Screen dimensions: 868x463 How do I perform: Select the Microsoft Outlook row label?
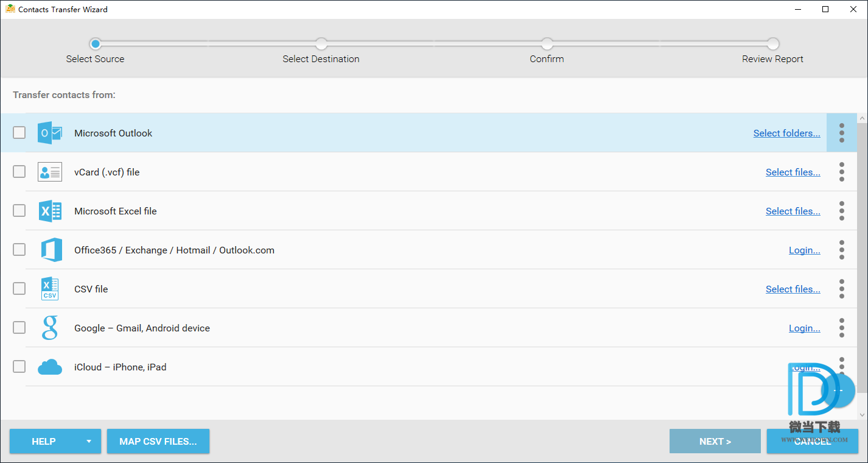(x=113, y=133)
